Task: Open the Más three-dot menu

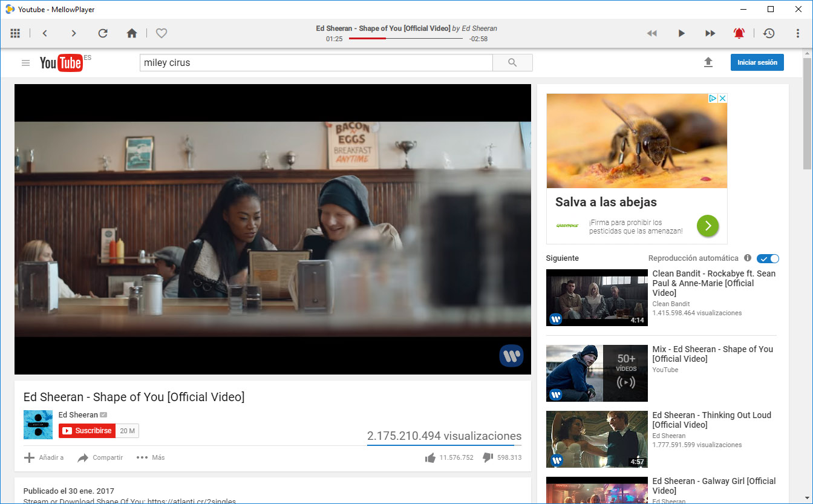Action: 151,457
